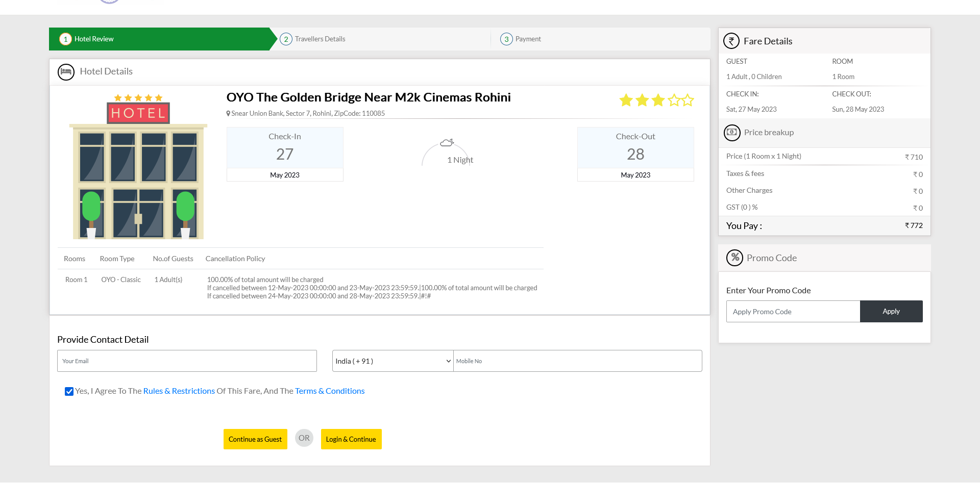Click the Other Charges row
Image resolution: width=980 pixels, height=483 pixels.
pos(824,191)
